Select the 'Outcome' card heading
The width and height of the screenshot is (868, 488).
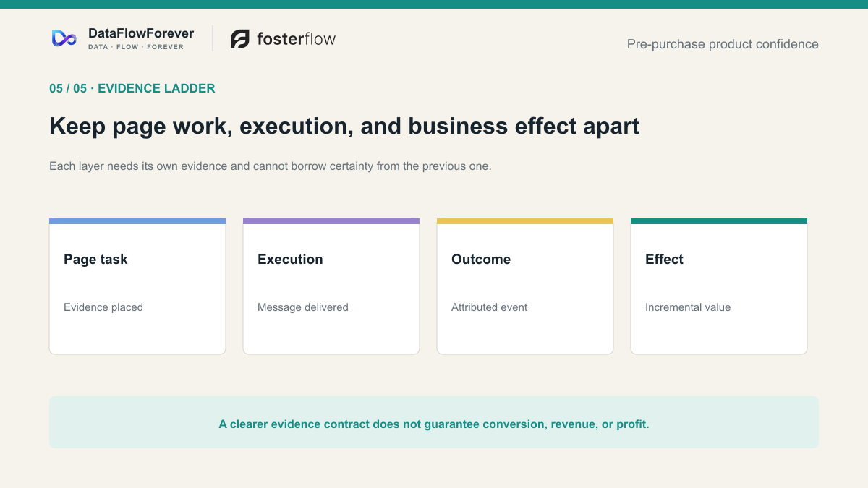481,260
